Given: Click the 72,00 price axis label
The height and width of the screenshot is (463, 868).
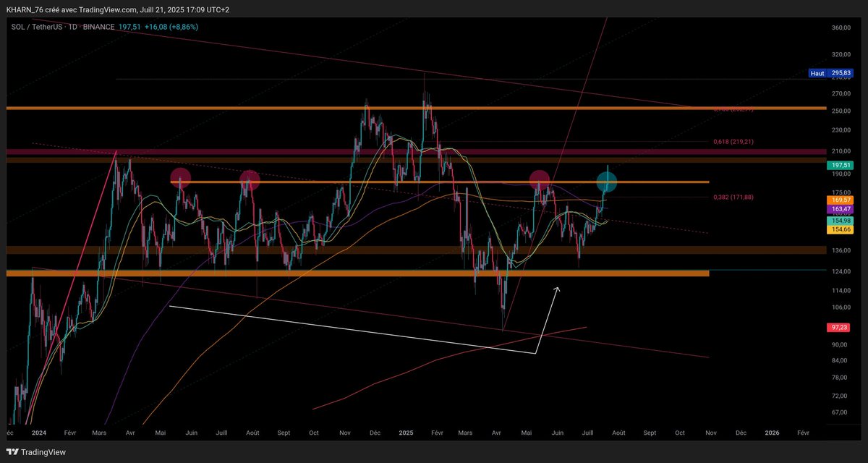Looking at the screenshot, I should click(x=841, y=396).
